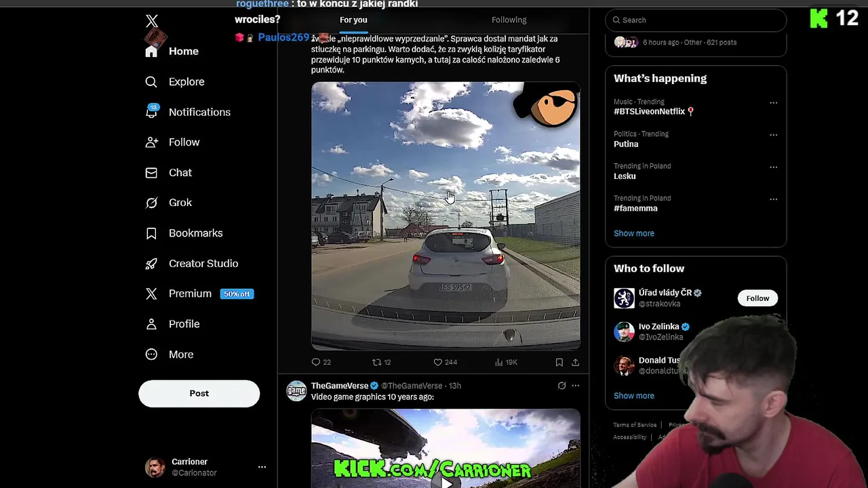Repost the dashcam post (12 reposts)

click(x=382, y=363)
